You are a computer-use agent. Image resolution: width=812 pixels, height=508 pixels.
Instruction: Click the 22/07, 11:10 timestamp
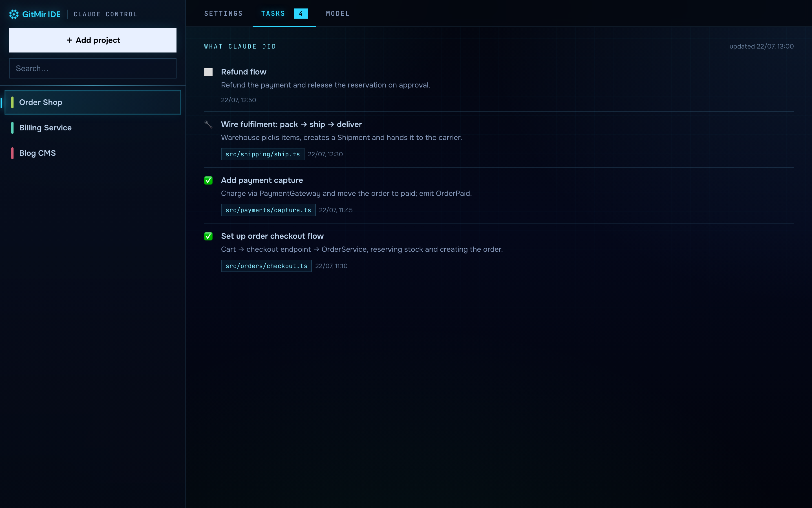pos(331,266)
